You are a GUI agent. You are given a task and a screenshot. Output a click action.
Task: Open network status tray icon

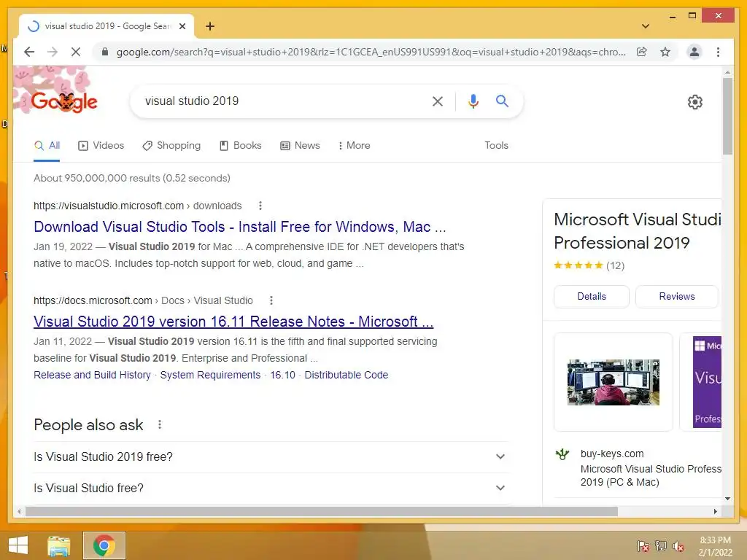[x=661, y=546]
